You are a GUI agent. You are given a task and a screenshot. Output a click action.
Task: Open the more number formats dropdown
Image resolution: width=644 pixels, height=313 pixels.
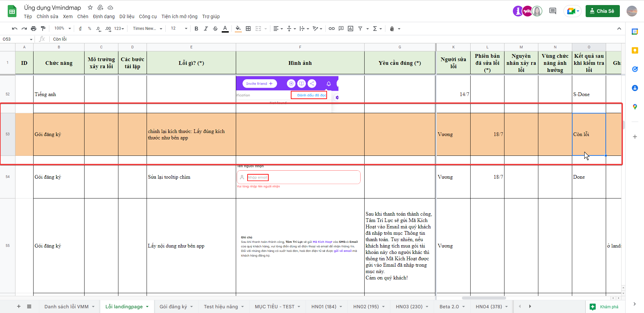click(x=119, y=29)
